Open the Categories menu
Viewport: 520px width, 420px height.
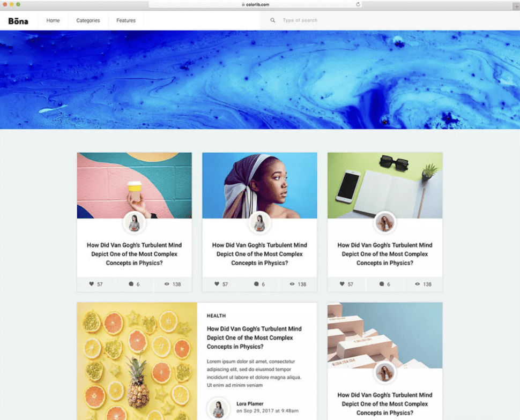[x=88, y=20]
